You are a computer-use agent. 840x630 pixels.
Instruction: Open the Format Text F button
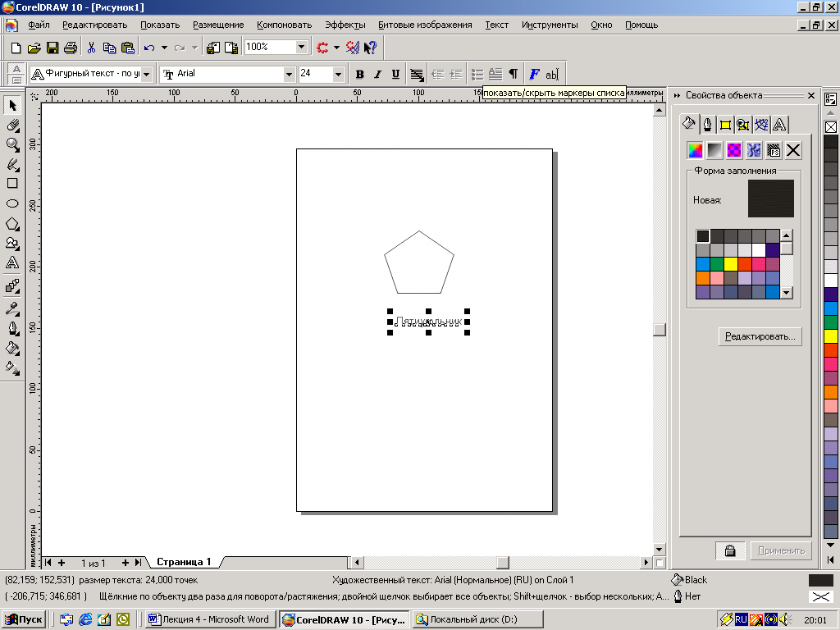[534, 74]
